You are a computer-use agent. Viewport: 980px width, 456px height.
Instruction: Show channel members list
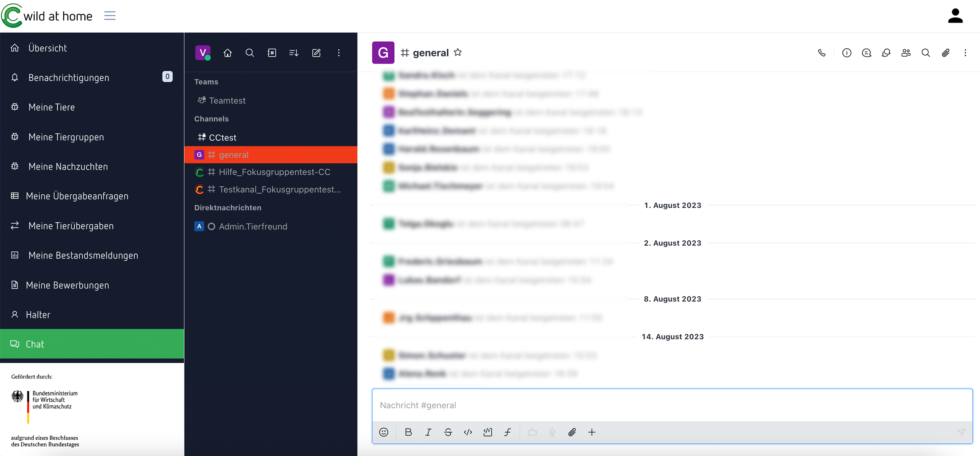click(x=906, y=53)
